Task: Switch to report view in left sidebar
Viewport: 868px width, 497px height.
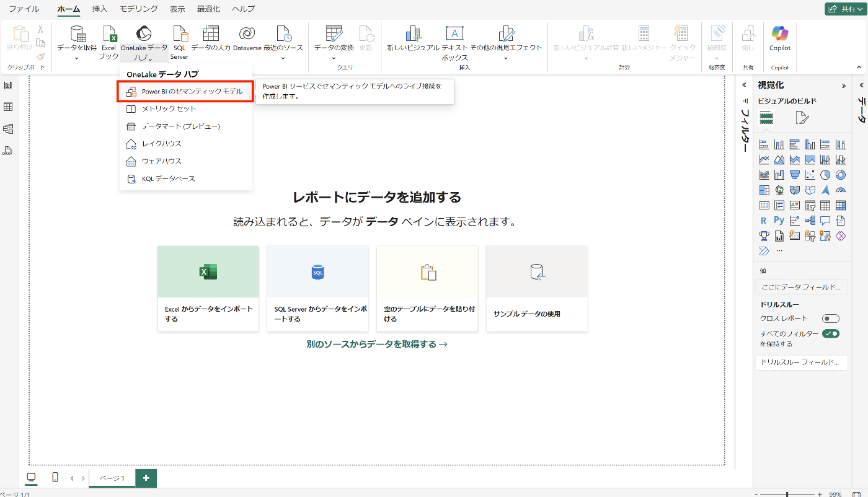Action: pyautogui.click(x=8, y=86)
